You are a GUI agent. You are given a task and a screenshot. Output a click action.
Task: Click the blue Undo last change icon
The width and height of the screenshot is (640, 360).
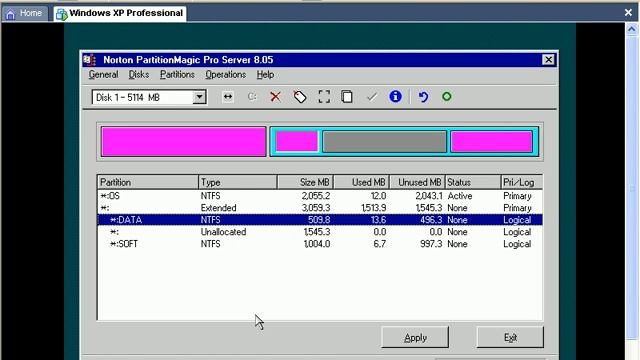pyautogui.click(x=423, y=97)
